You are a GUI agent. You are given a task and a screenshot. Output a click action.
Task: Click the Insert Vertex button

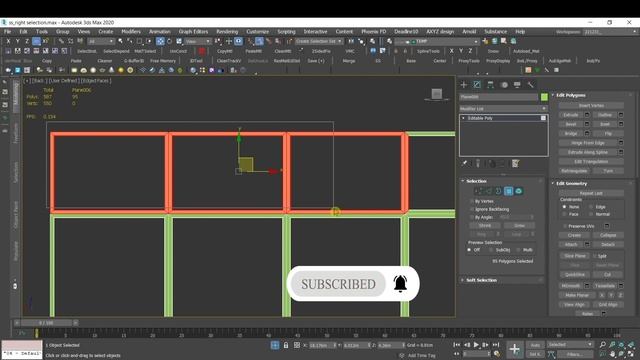pos(591,105)
